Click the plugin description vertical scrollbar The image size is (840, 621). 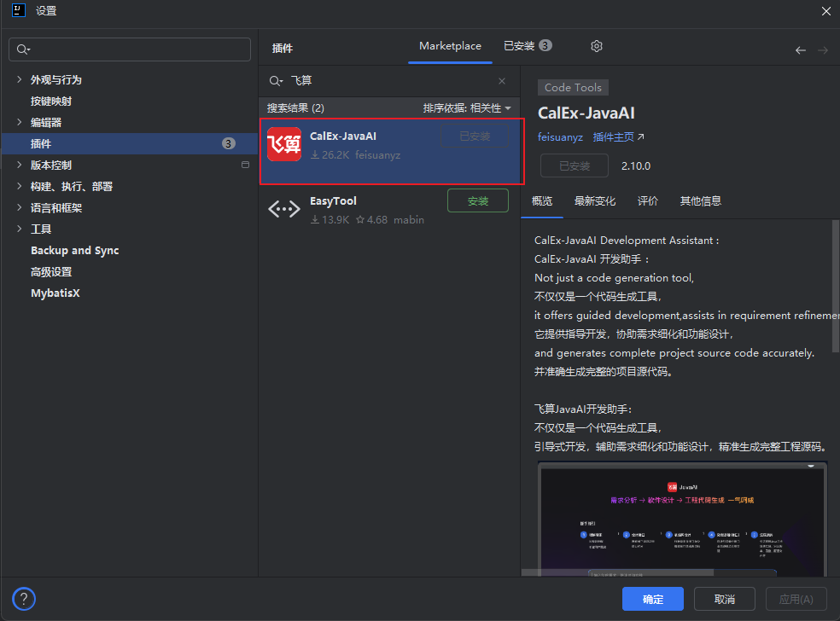click(835, 286)
